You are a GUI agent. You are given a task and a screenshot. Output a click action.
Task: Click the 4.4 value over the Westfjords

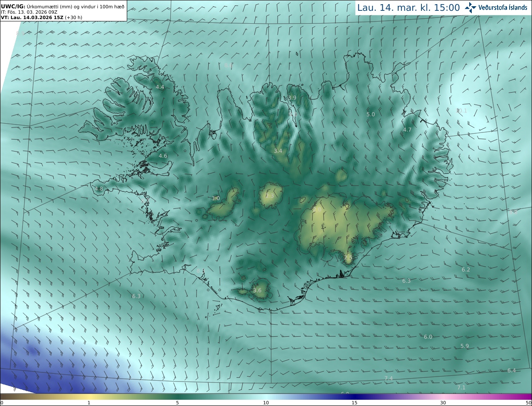160,87
